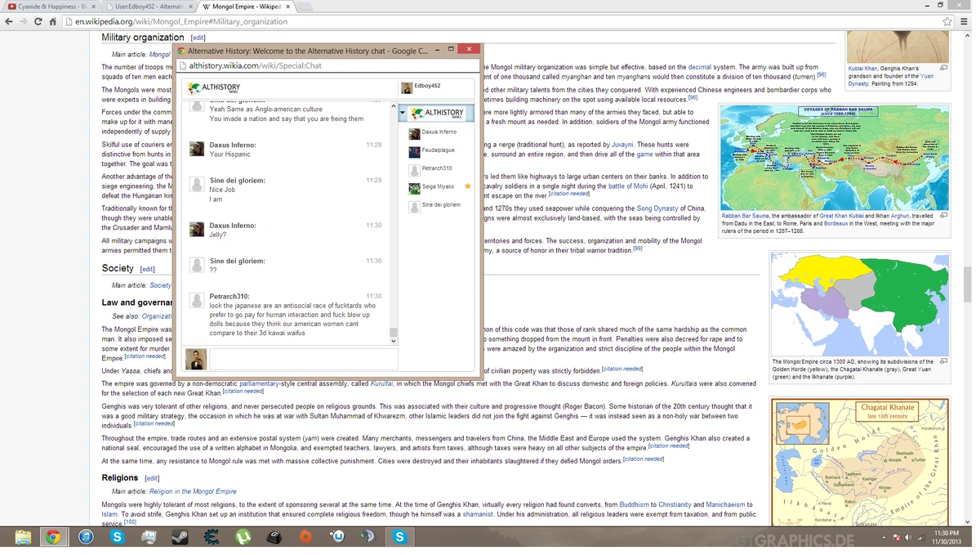Open the decimal link
The image size is (980, 555).
click(x=700, y=67)
